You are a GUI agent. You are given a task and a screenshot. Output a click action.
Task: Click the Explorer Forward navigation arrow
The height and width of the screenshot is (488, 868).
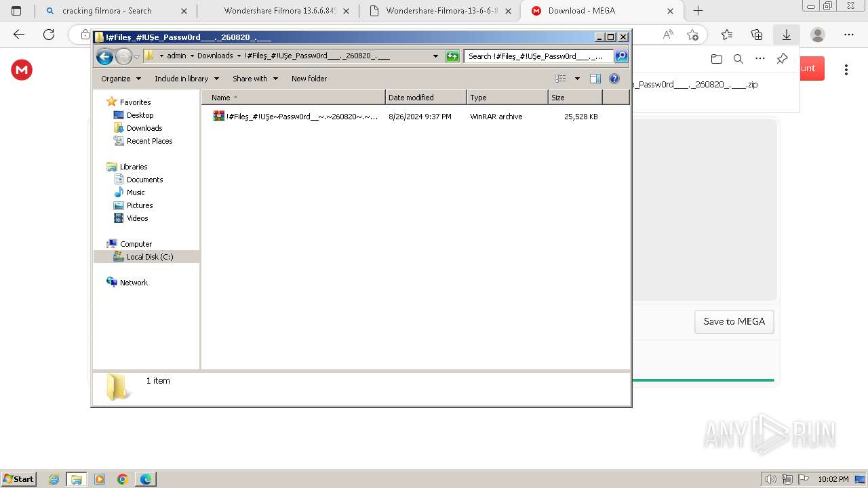tap(123, 56)
